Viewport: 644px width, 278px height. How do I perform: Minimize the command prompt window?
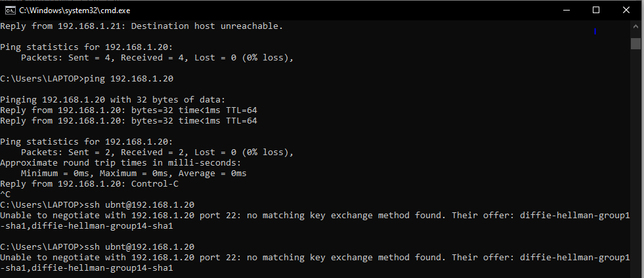565,10
